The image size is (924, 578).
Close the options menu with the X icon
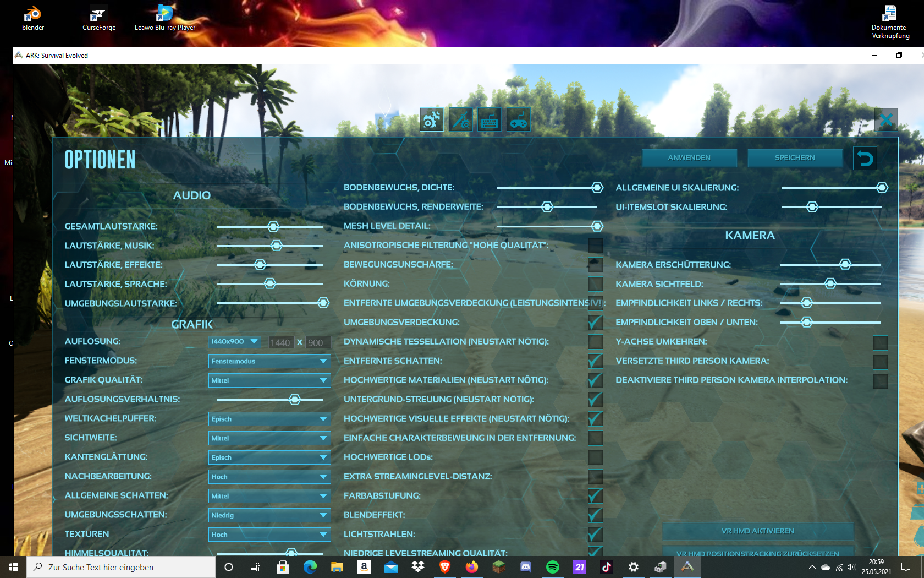click(886, 119)
